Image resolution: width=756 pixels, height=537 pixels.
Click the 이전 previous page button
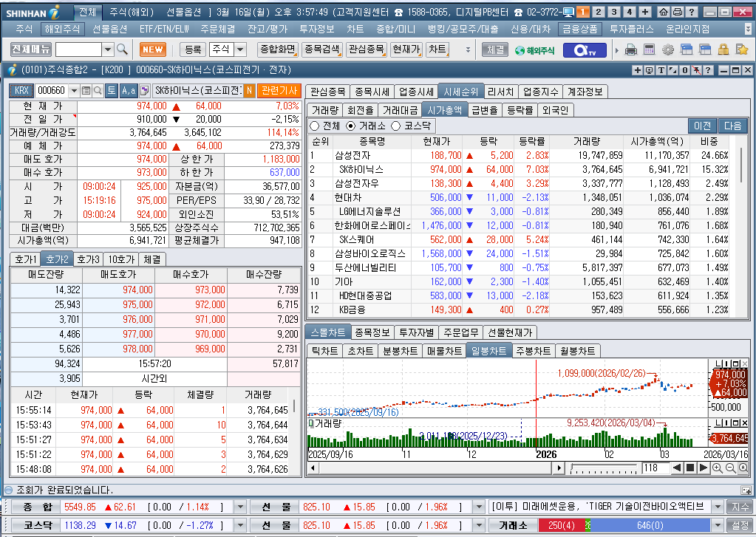point(703,126)
